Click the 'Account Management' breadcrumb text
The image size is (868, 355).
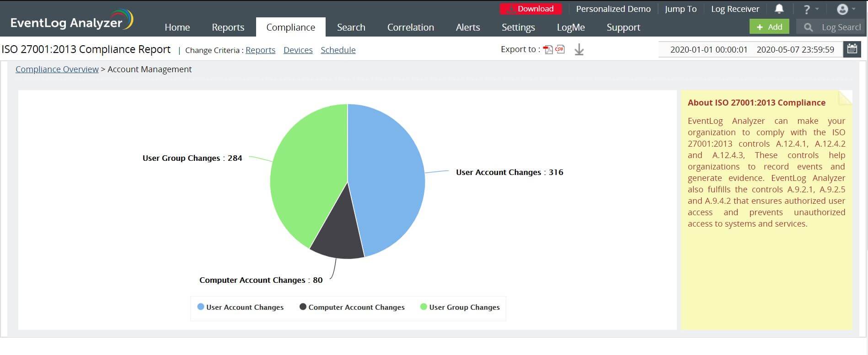click(x=150, y=69)
